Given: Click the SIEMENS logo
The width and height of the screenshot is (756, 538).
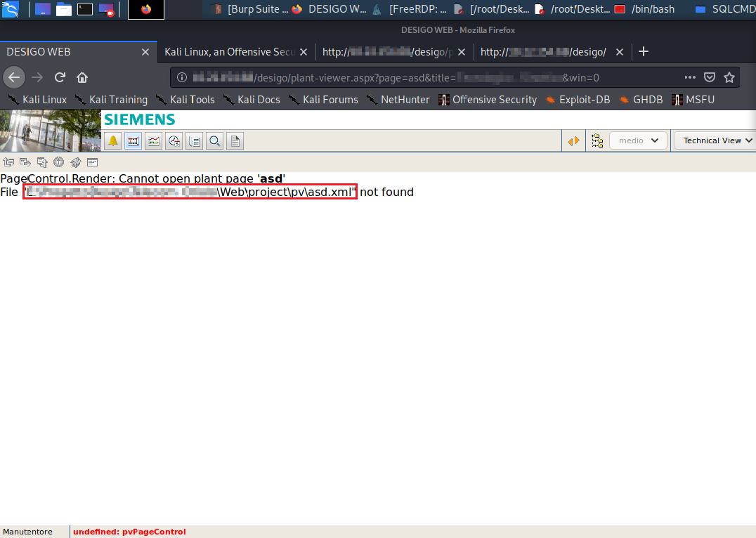Looking at the screenshot, I should tap(140, 119).
